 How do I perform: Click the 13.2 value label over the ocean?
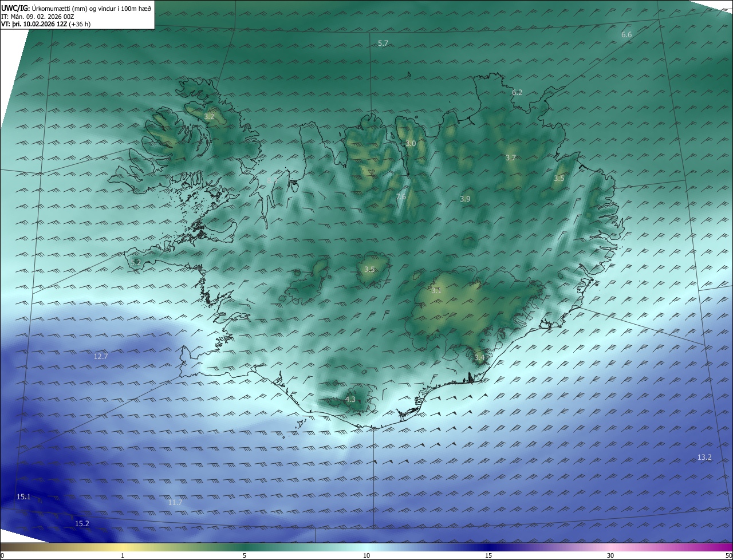click(704, 458)
